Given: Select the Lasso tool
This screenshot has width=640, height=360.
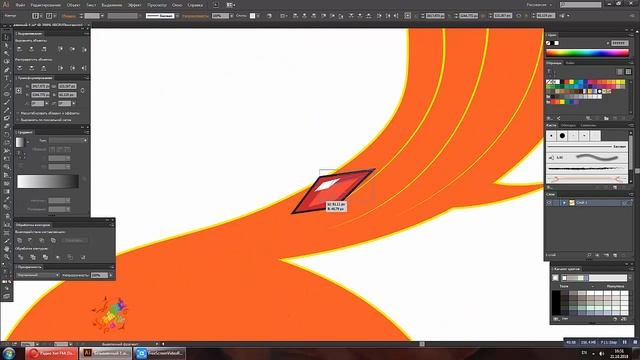Looking at the screenshot, I should [x=7, y=62].
